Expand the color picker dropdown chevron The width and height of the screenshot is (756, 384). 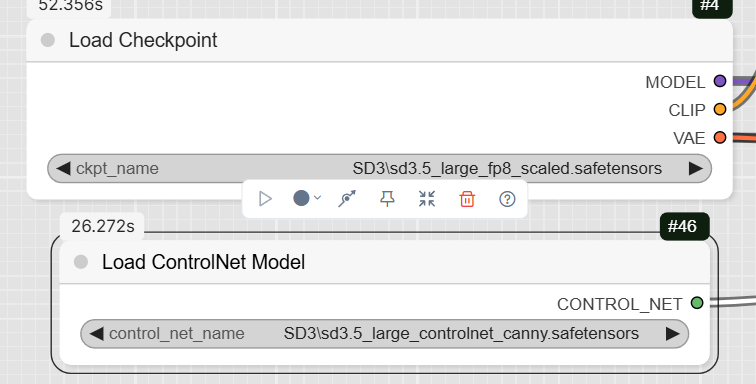317,198
